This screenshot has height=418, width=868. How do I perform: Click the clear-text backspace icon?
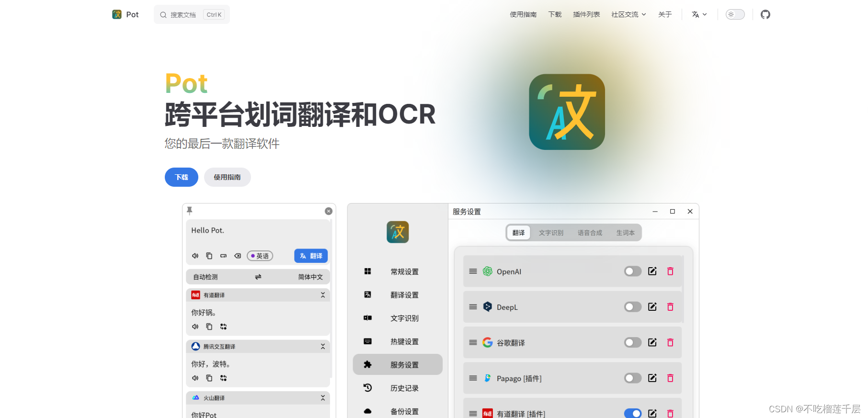[x=238, y=256]
